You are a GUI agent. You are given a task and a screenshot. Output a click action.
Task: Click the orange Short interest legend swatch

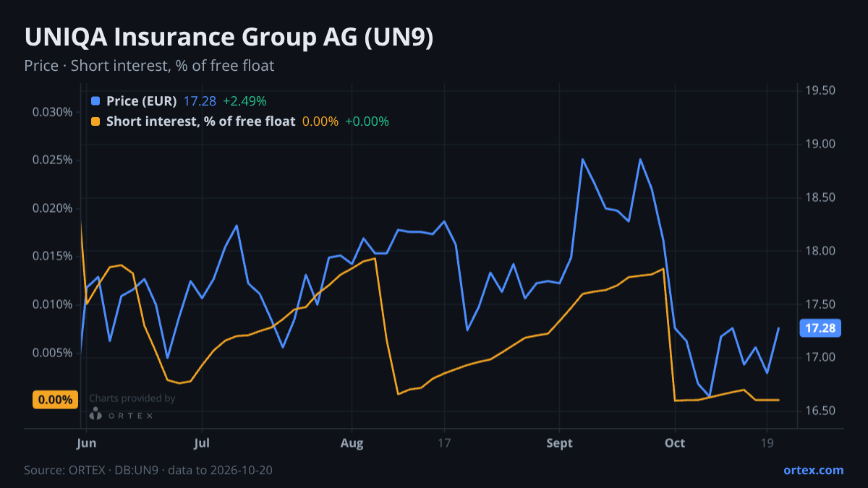[95, 121]
